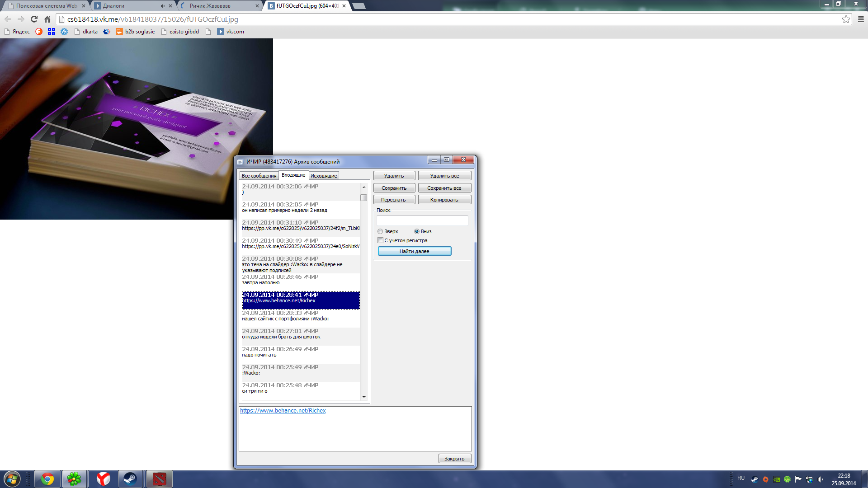This screenshot has width=868, height=488.
Task: Open the behance.net/Richex link
Action: [283, 411]
